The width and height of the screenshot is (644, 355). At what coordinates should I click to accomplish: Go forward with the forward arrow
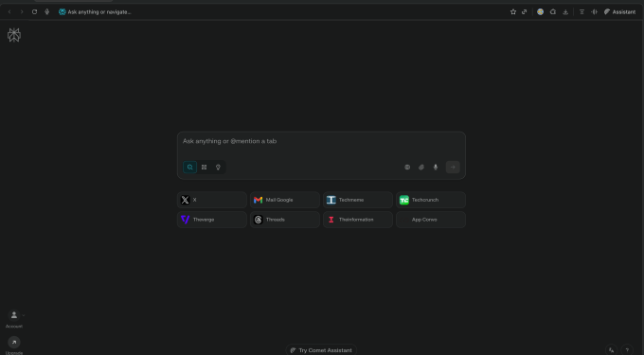22,12
